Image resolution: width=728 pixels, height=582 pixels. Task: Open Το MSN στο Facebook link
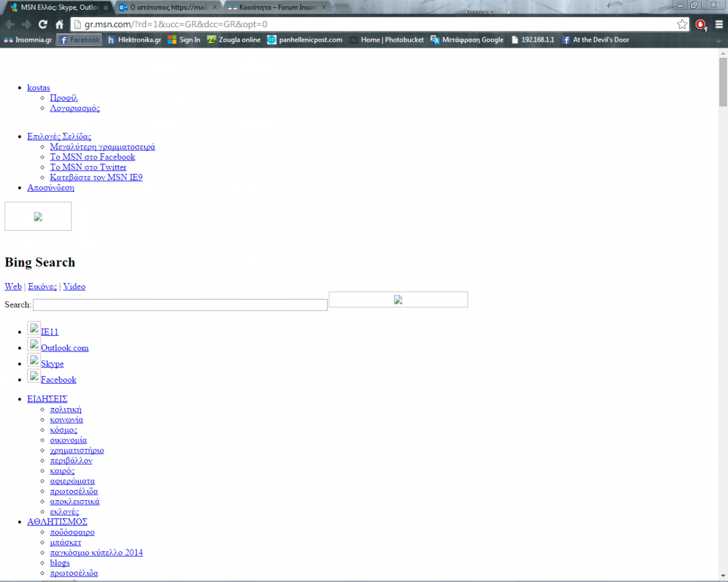pos(93,157)
